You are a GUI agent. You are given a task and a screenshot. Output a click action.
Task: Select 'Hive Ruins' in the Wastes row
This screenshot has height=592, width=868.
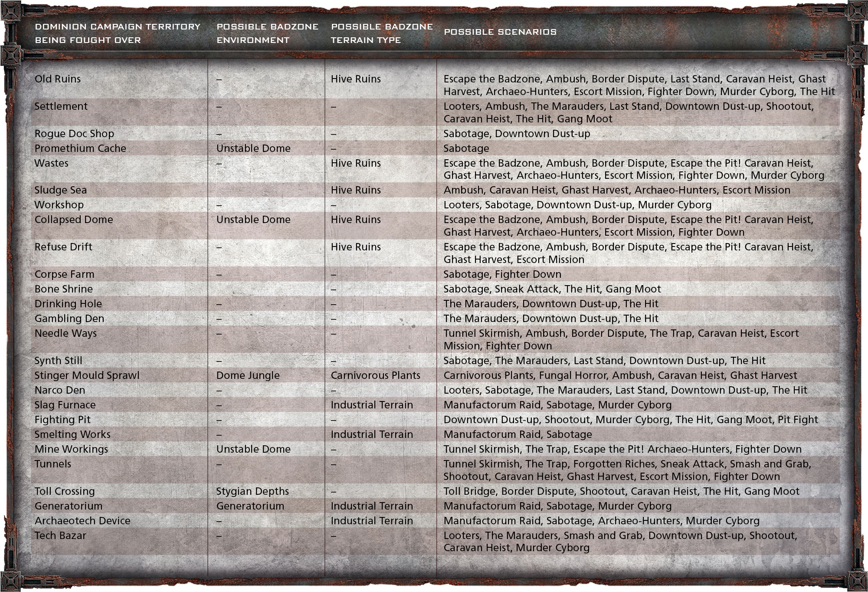point(356,163)
